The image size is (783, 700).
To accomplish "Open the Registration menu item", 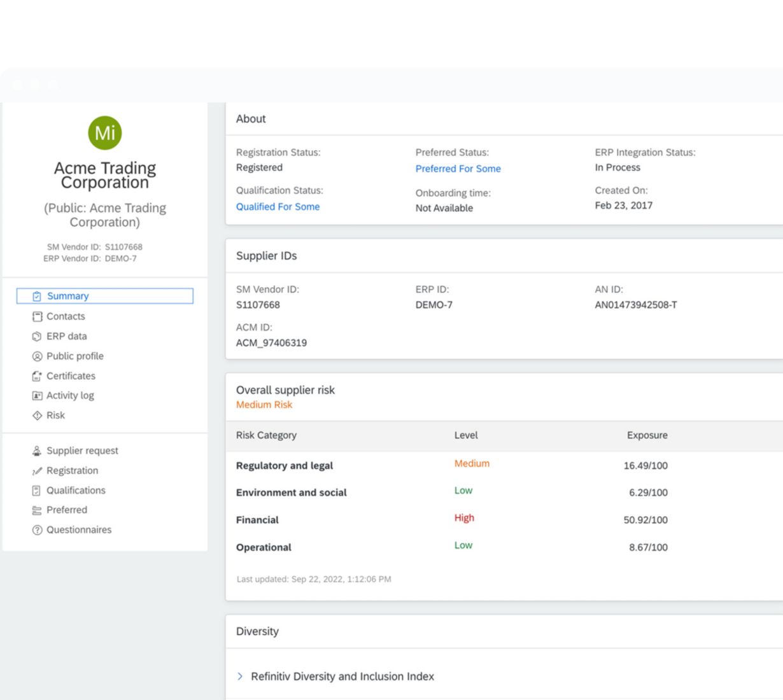I will tap(72, 470).
